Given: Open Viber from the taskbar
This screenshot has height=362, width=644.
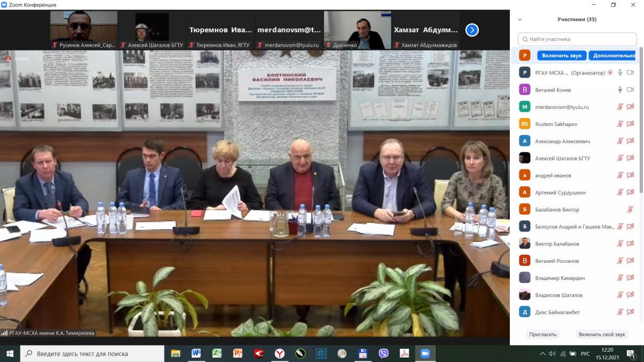Looking at the screenshot, I should tap(383, 353).
